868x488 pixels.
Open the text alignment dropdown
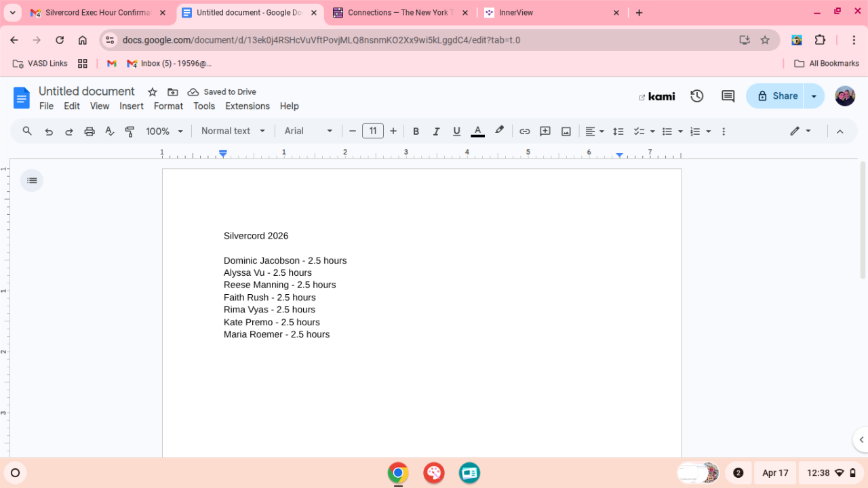pyautogui.click(x=595, y=131)
